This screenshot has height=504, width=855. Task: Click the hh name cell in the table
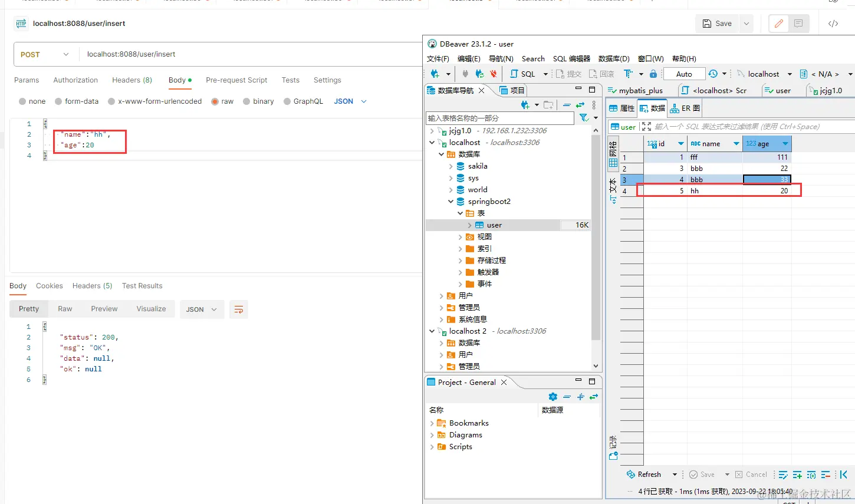tap(715, 191)
